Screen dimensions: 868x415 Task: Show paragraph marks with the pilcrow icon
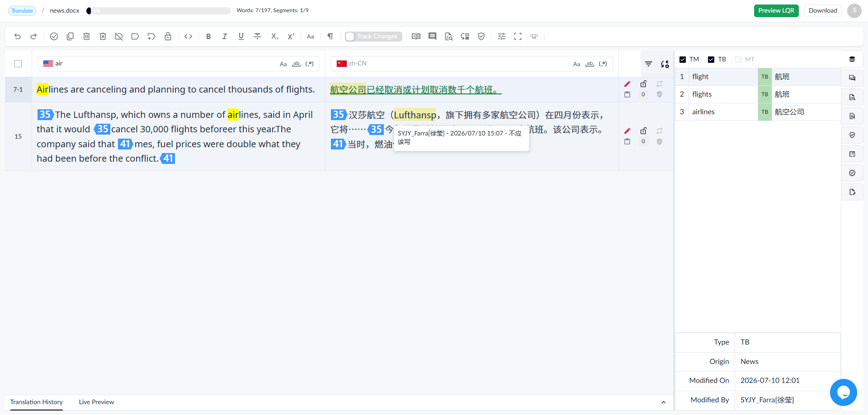click(x=330, y=37)
